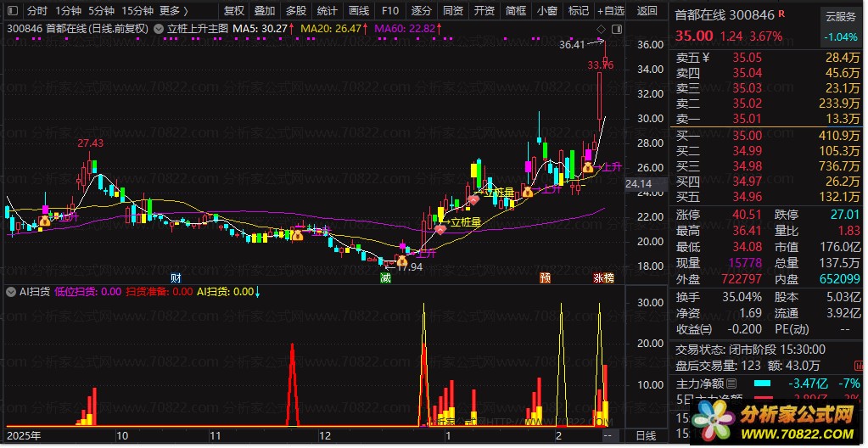Screen dimensions: 868x448
Task: Click the cyan arrow after AI扫货 value
Action: (x=257, y=292)
